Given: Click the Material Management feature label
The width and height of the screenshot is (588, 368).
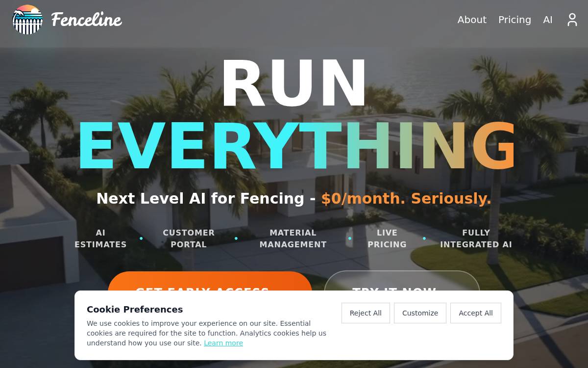Looking at the screenshot, I should (293, 238).
